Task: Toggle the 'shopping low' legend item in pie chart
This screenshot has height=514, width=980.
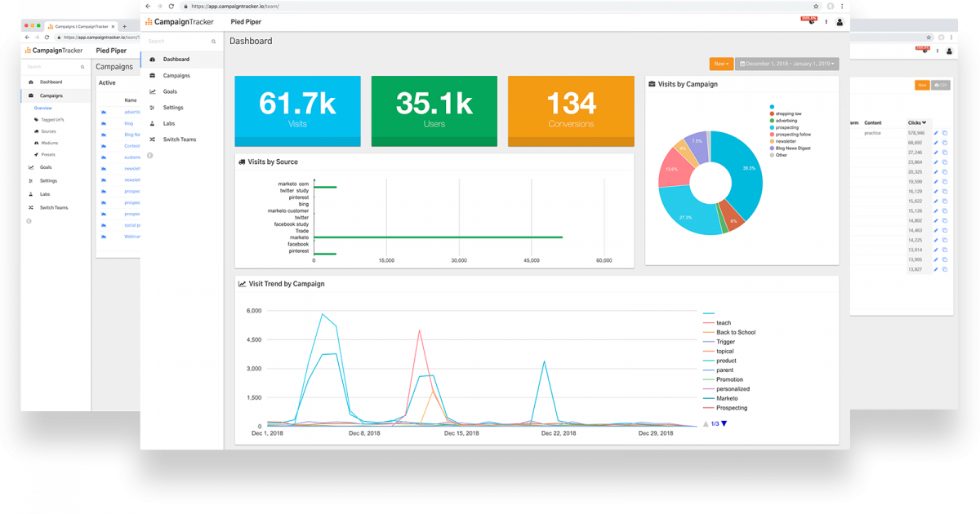Action: [x=788, y=113]
